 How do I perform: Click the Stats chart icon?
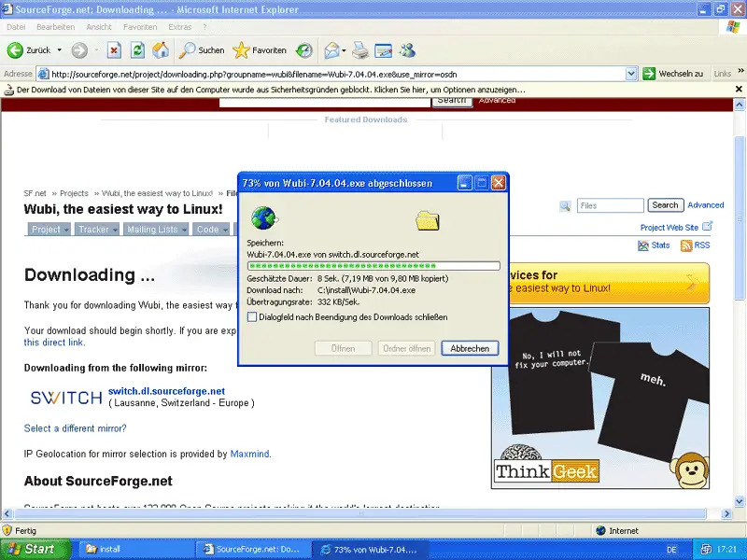(643, 245)
